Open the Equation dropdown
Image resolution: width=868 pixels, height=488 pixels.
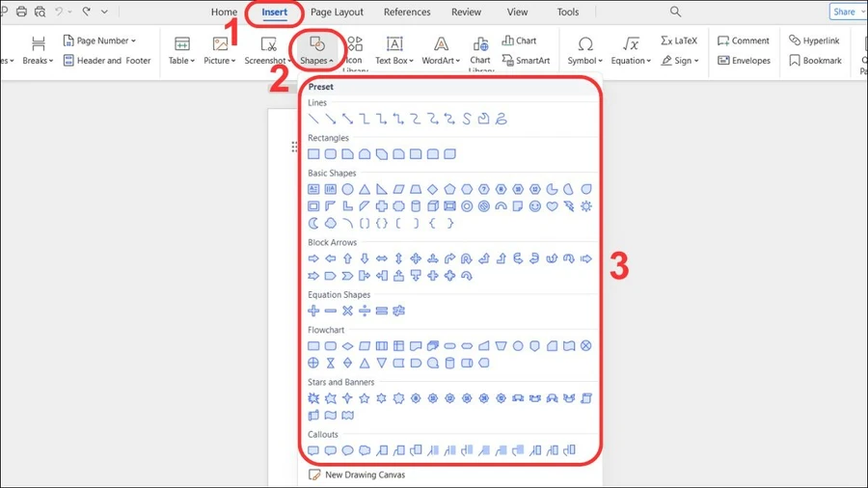631,51
